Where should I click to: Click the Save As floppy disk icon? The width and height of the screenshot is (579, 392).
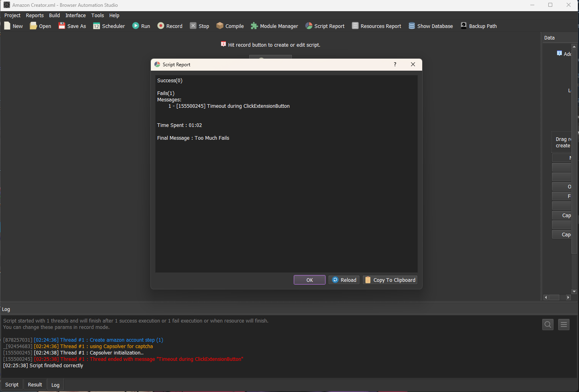(62, 26)
